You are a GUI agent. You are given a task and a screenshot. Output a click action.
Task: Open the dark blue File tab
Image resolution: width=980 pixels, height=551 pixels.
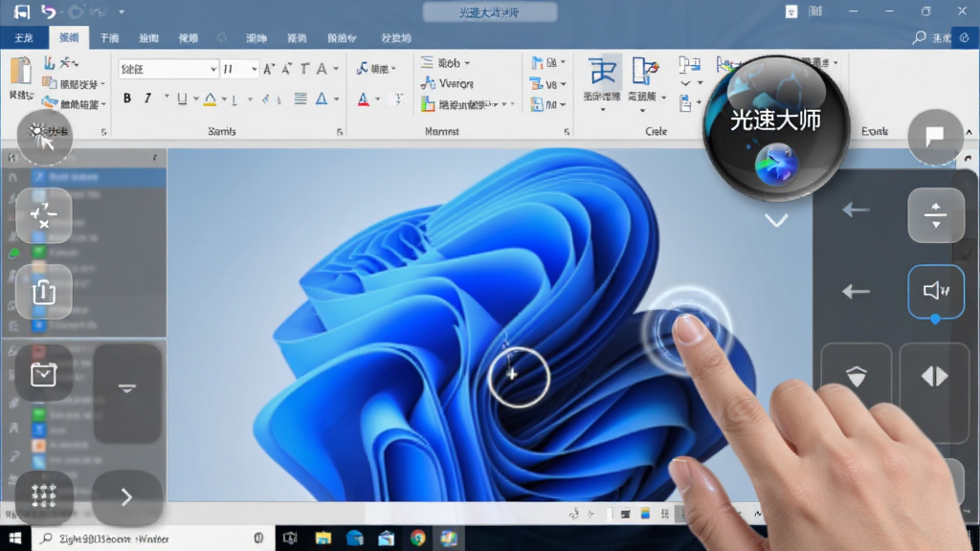(24, 38)
